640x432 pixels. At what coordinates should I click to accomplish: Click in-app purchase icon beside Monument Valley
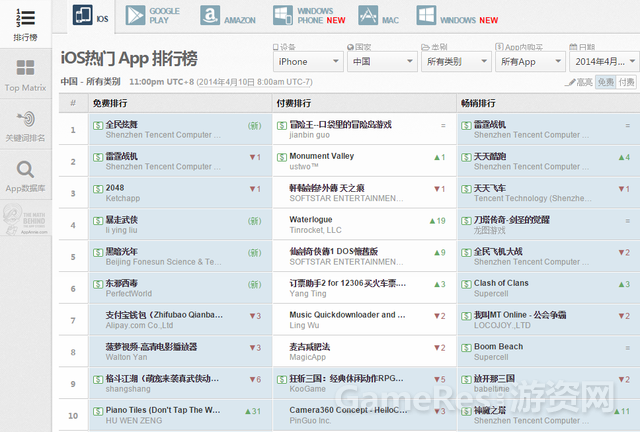pos(282,157)
